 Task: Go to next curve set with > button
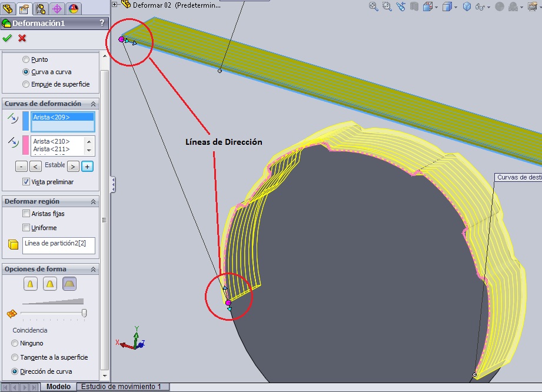73,167
